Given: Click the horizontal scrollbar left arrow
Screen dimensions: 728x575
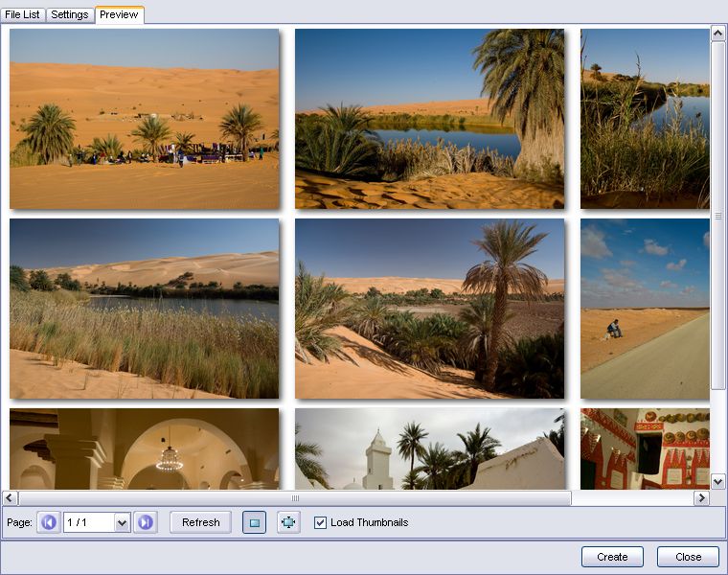Looking at the screenshot, I should coord(11,498).
